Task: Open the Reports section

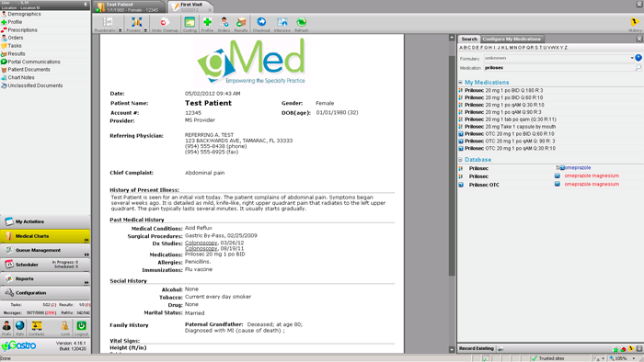Action: (x=45, y=278)
